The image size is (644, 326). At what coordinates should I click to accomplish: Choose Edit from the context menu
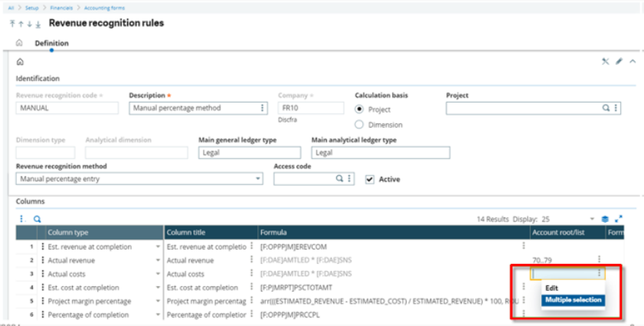click(551, 289)
